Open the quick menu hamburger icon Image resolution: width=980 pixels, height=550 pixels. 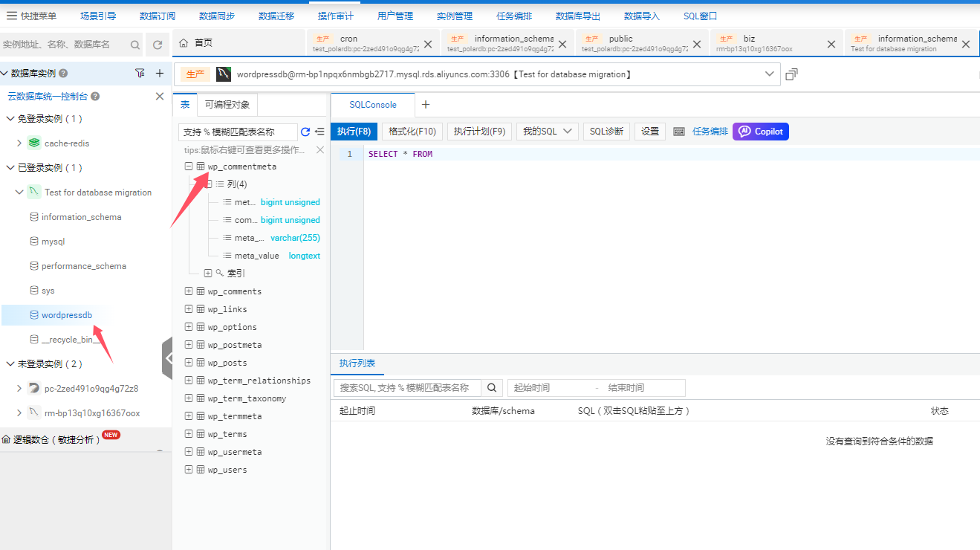tap(11, 16)
